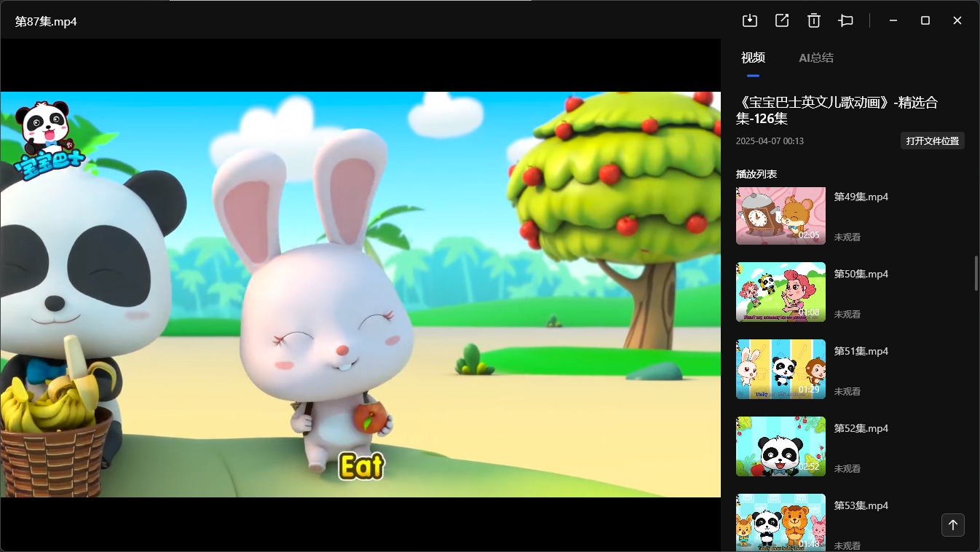The image size is (980, 552).
Task: Open the 第52集.mp4 thumbnail
Action: click(781, 446)
